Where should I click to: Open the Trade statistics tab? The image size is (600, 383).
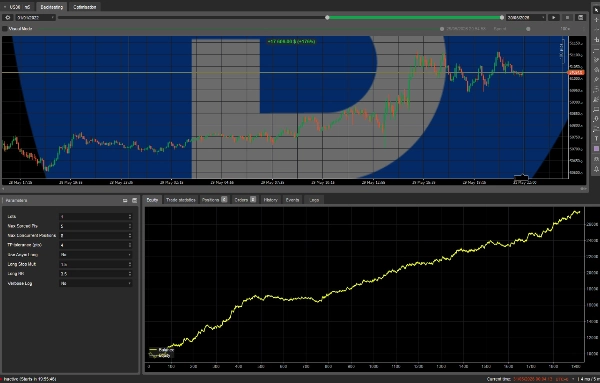tap(181, 200)
